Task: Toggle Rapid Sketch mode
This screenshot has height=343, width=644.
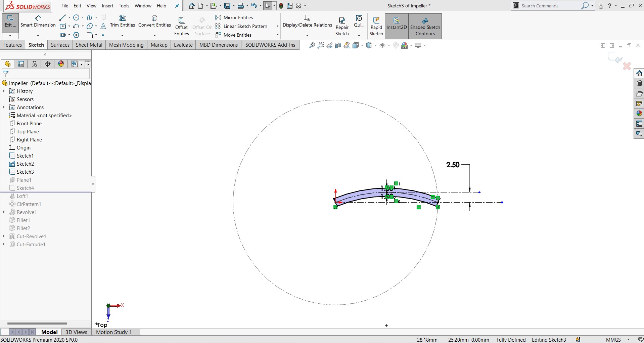Action: pyautogui.click(x=376, y=26)
